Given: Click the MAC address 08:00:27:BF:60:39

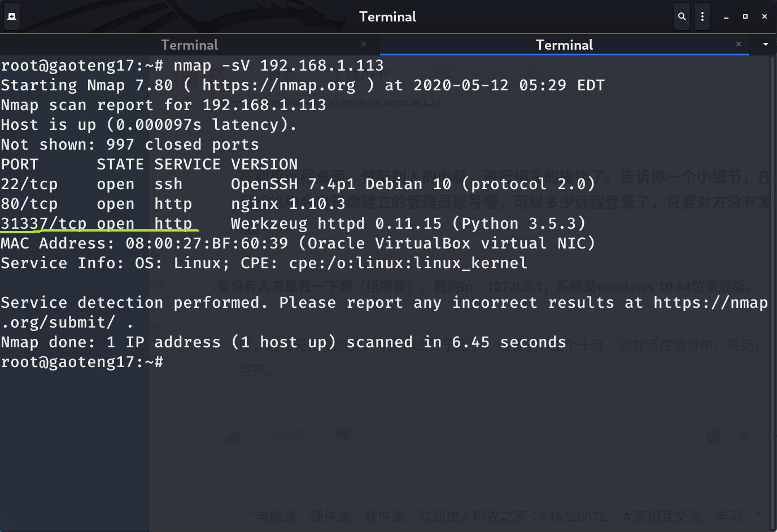Looking at the screenshot, I should (x=207, y=243).
